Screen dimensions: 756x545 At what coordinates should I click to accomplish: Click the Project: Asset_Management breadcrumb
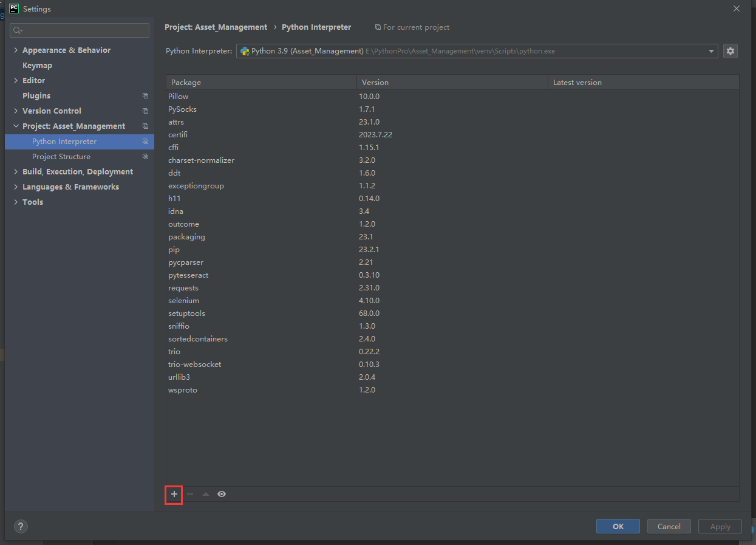(x=216, y=27)
